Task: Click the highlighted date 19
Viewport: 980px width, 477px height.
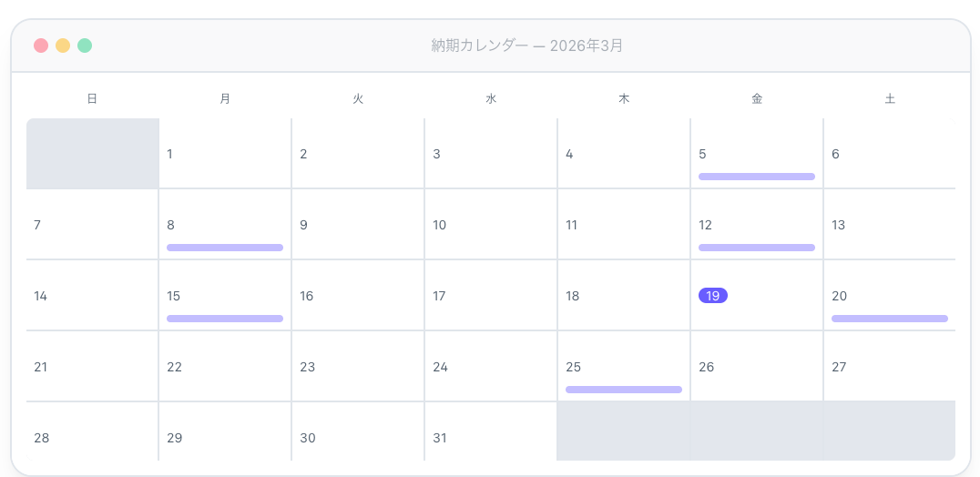Action: point(713,296)
